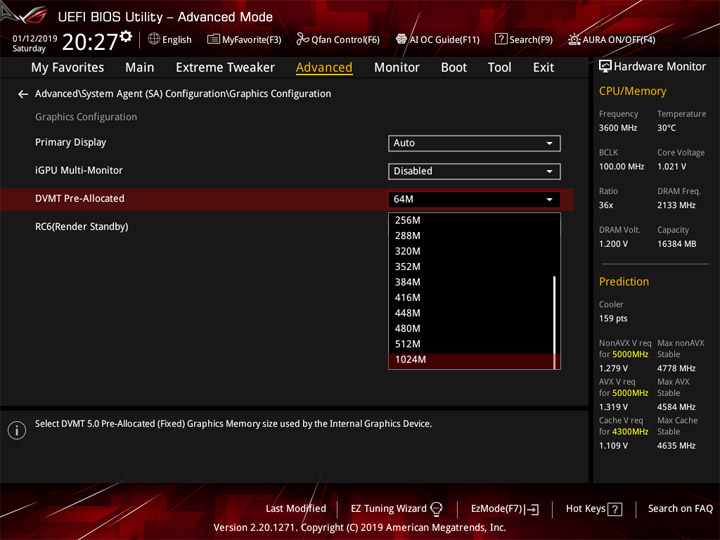Click the 01/12/2019 date
This screenshot has height=540, width=720.
click(35, 38)
